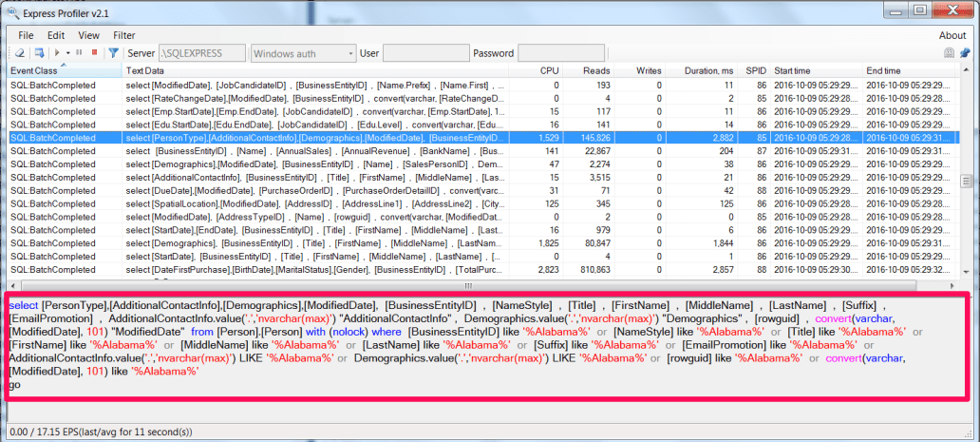
Task: Open the dropdown arrow beside Start trace
Action: coord(66,53)
